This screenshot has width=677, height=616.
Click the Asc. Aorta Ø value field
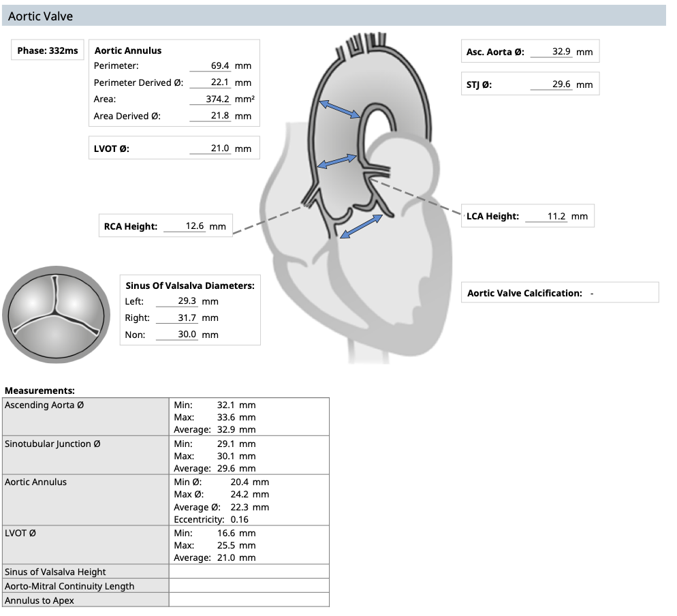point(552,52)
